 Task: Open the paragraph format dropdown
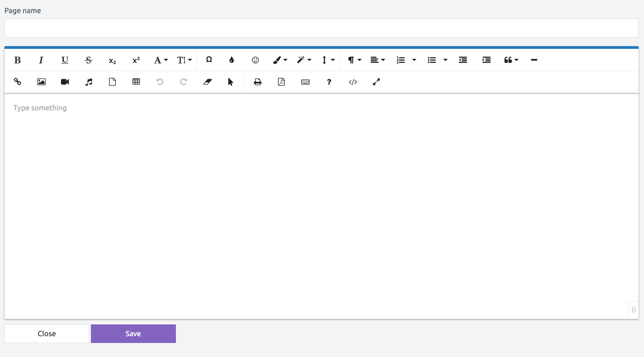tap(354, 60)
